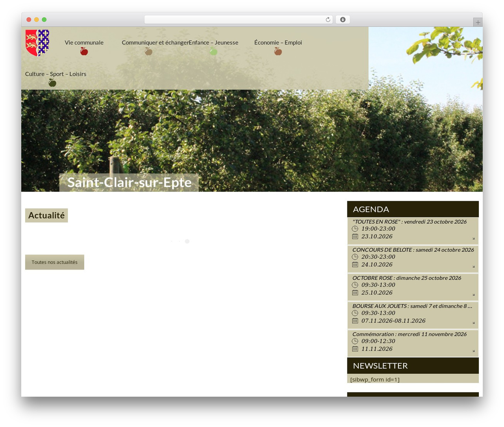The height and width of the screenshot is (427, 504).
Task: Click the AGENDA sidebar heading
Action: click(371, 209)
